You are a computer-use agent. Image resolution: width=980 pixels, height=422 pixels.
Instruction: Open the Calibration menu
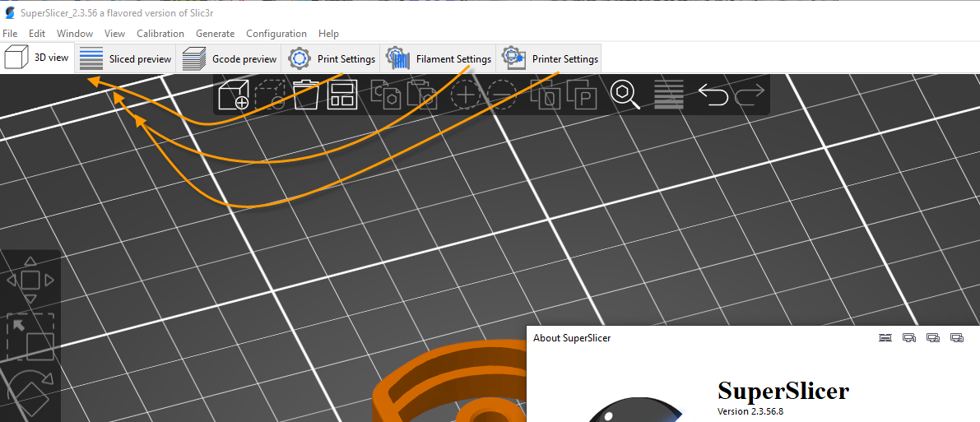click(x=160, y=34)
